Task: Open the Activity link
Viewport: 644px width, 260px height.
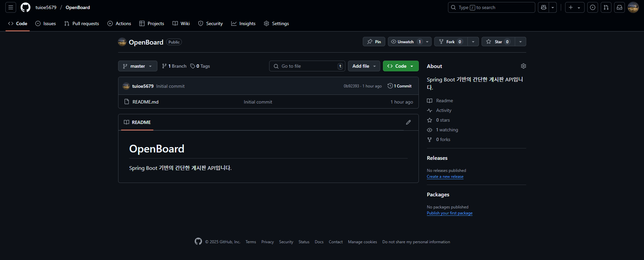Action: coord(439,110)
